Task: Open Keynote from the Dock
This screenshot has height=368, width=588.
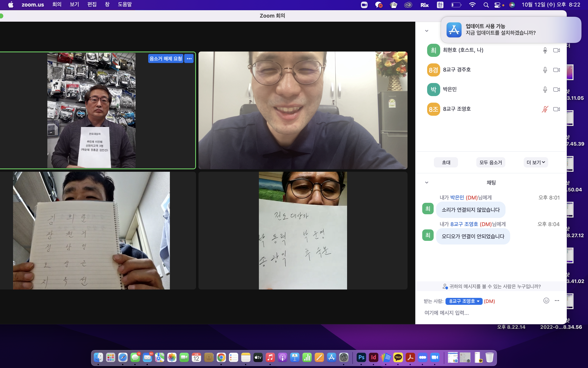Action: [x=295, y=357]
